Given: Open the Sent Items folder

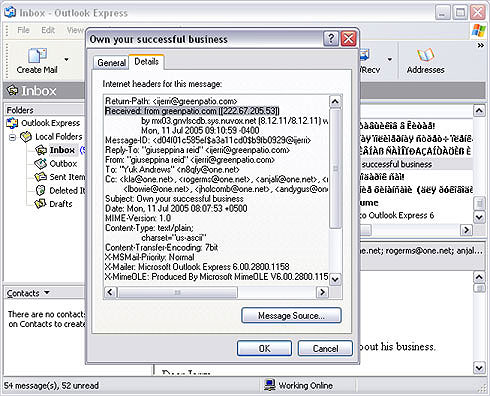Looking at the screenshot, I should point(67,177).
